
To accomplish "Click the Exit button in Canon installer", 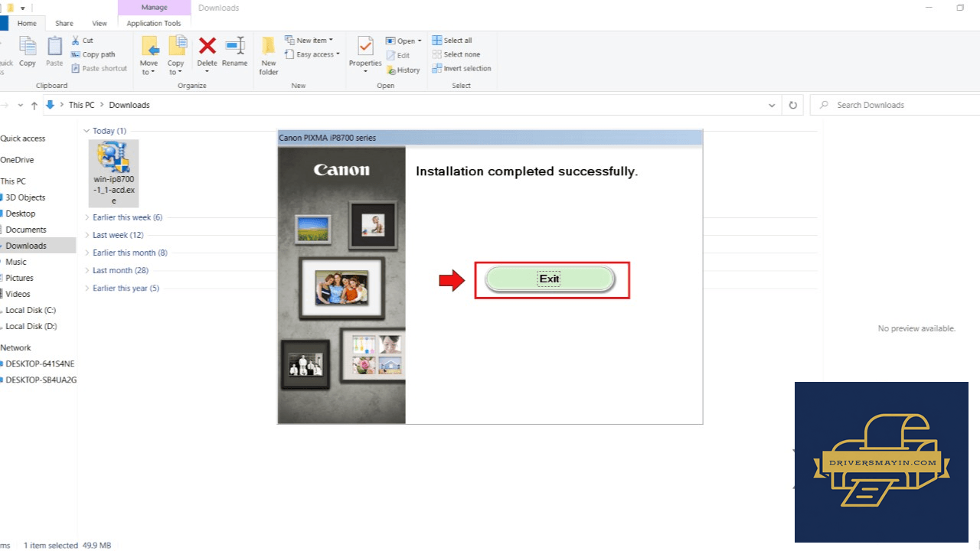I will tap(550, 279).
